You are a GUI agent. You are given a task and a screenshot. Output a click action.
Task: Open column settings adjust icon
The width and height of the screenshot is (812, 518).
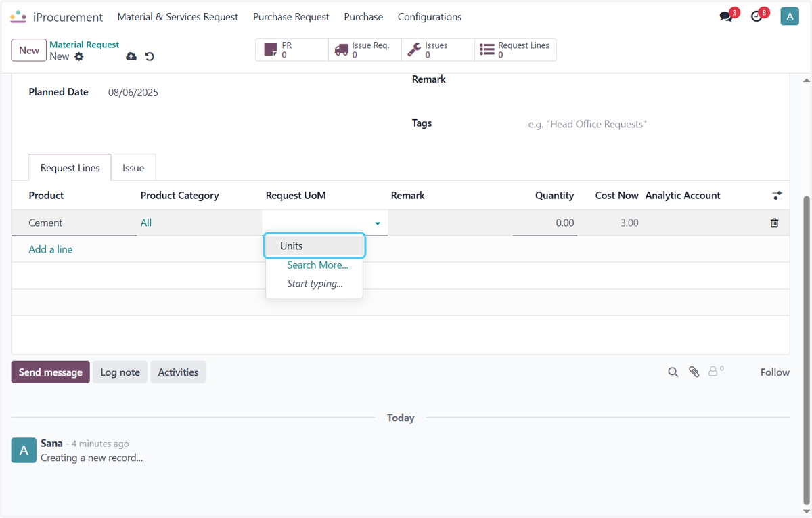pyautogui.click(x=777, y=196)
